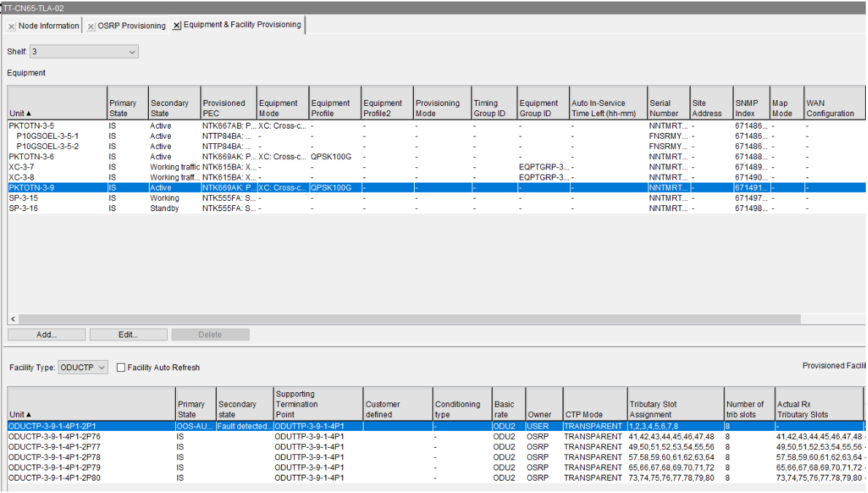Sort equipment by Primary State column header
Image resolution: width=868 pixels, height=493 pixels.
pos(128,103)
